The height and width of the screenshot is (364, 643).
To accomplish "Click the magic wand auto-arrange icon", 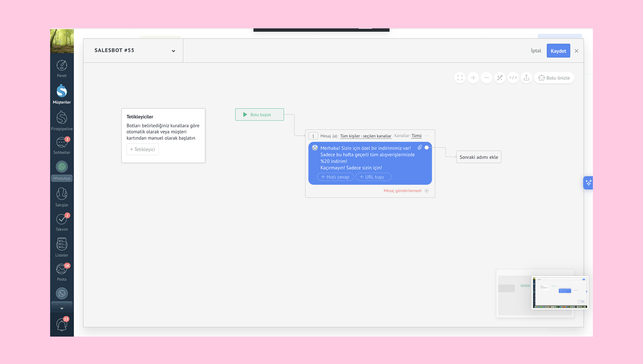I will tap(500, 78).
